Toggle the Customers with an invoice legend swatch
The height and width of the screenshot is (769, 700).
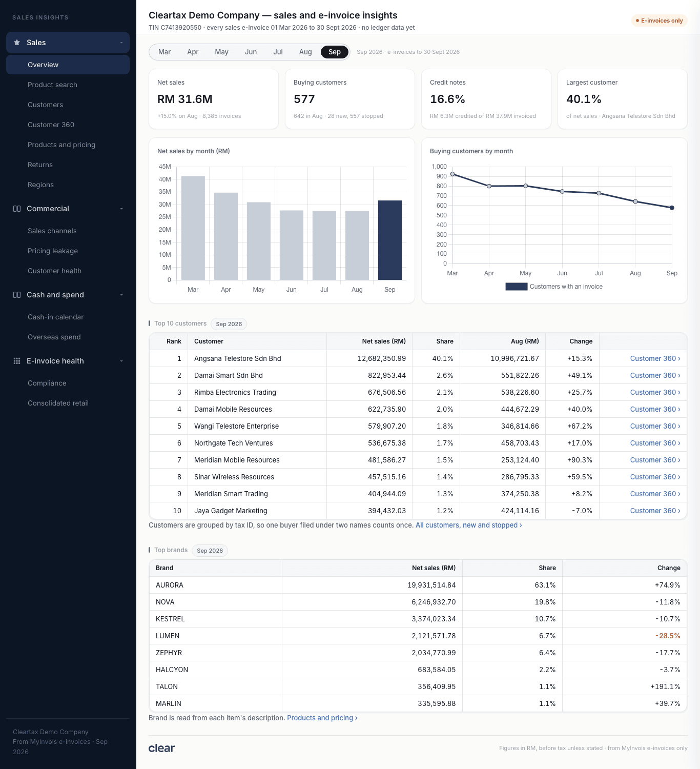pos(517,287)
